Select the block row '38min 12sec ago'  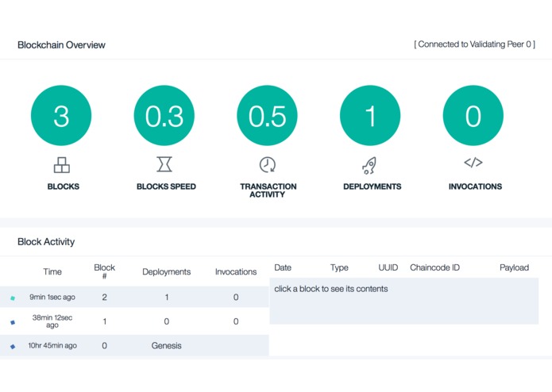[134, 321]
